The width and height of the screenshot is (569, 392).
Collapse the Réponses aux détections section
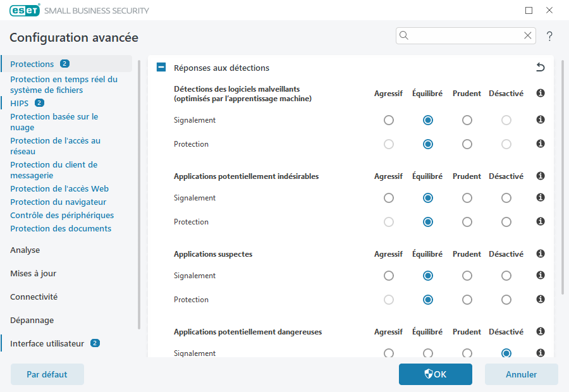pyautogui.click(x=161, y=68)
